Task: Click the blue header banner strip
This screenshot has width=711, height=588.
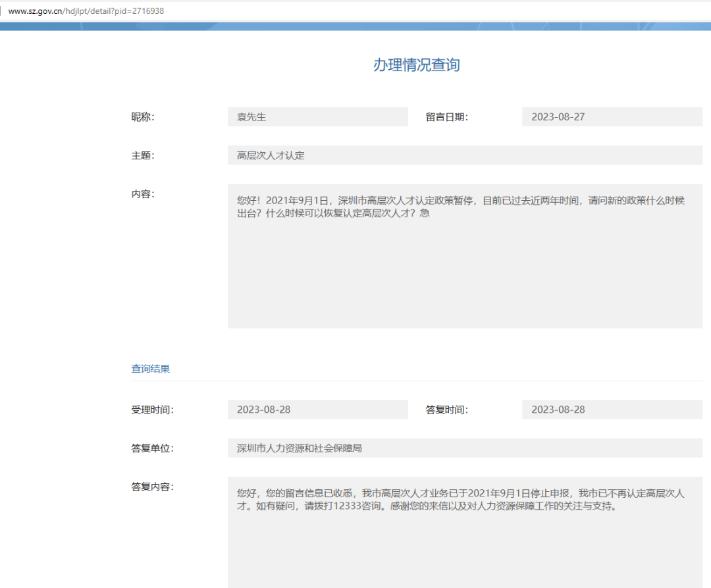Action: [x=355, y=26]
